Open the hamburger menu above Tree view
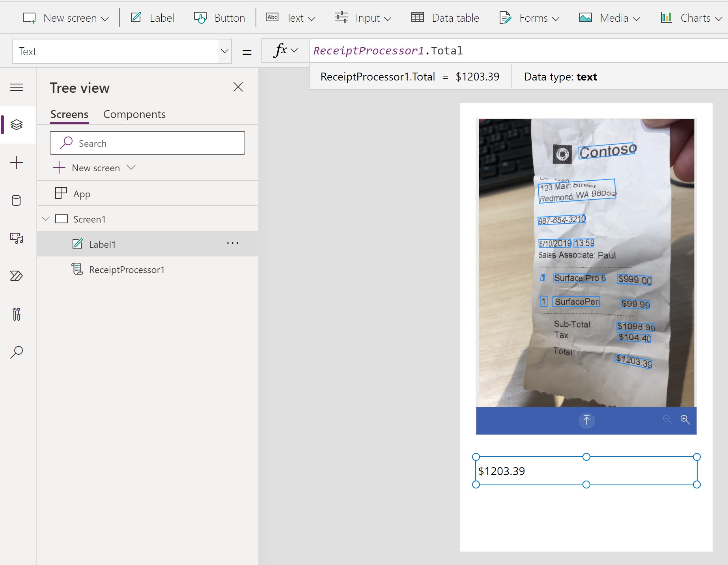This screenshot has height=565, width=728. (17, 87)
